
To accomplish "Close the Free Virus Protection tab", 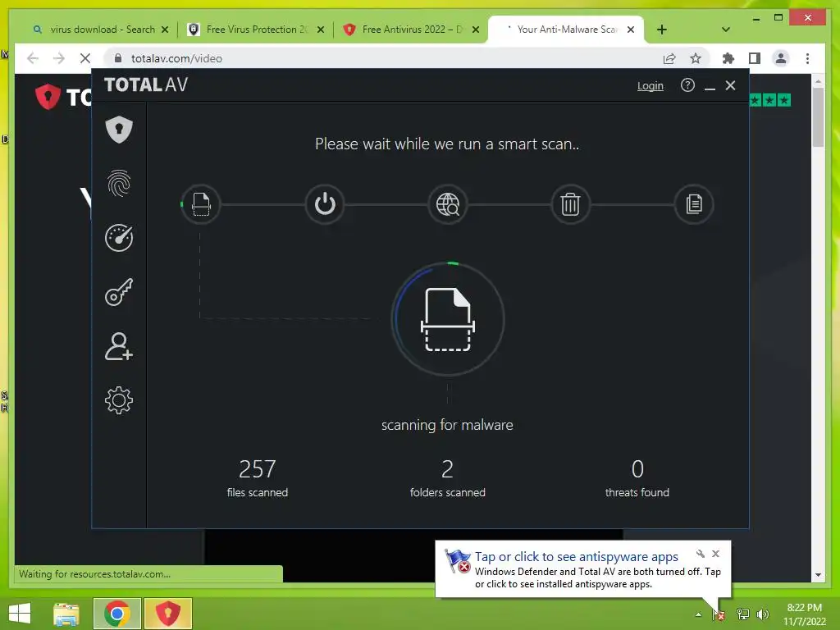I will coord(321,30).
